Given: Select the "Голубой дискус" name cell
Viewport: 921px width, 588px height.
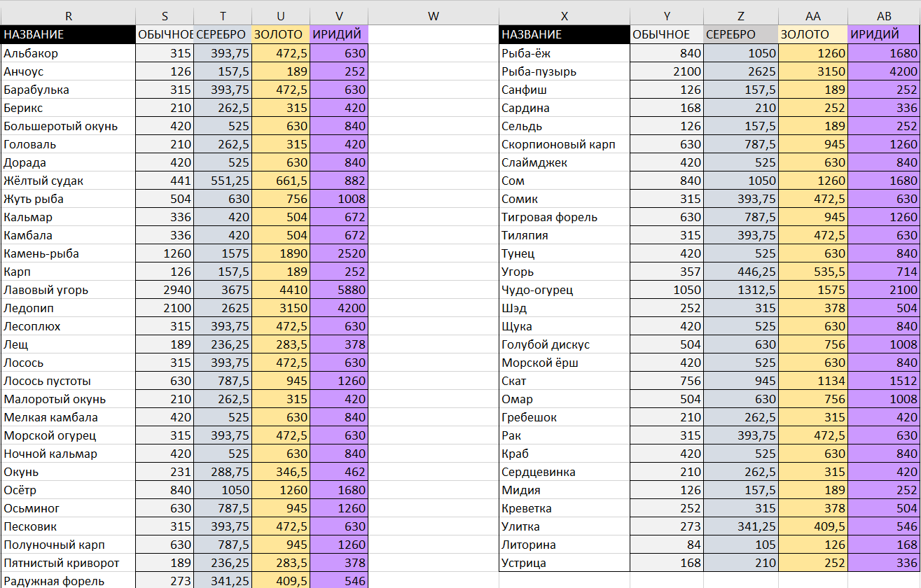Looking at the screenshot, I should [x=565, y=344].
